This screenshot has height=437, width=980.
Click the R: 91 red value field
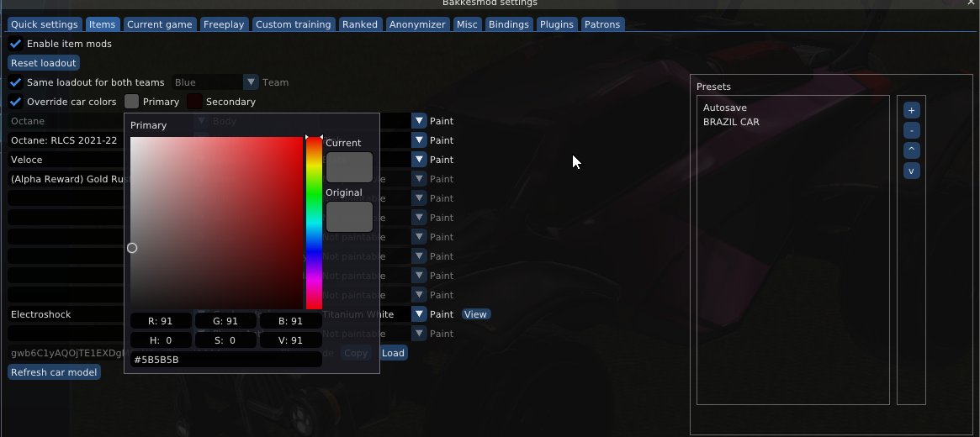click(x=161, y=321)
